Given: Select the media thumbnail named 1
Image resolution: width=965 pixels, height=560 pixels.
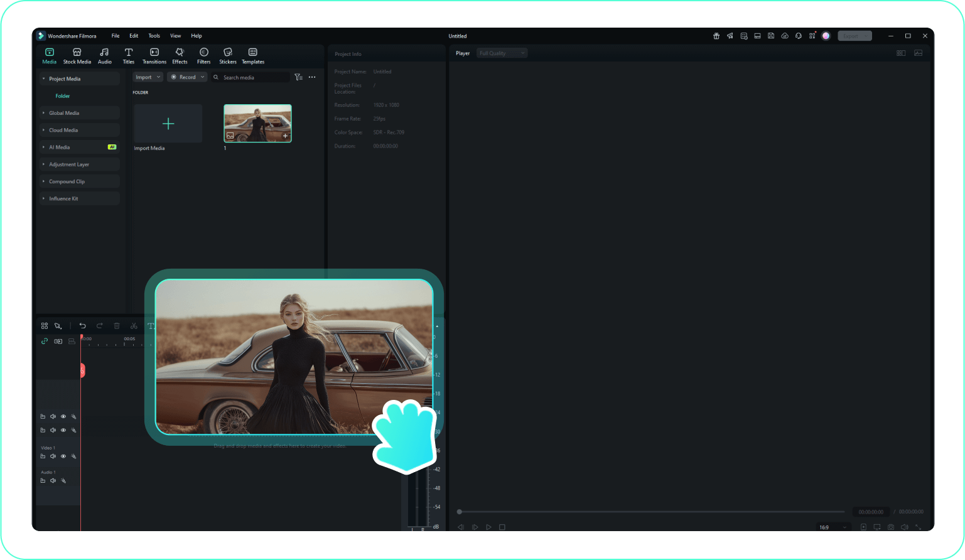Looking at the screenshot, I should click(x=257, y=124).
